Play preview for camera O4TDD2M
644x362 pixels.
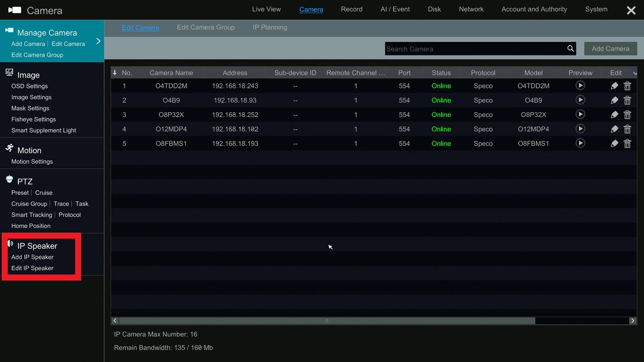[x=580, y=85]
